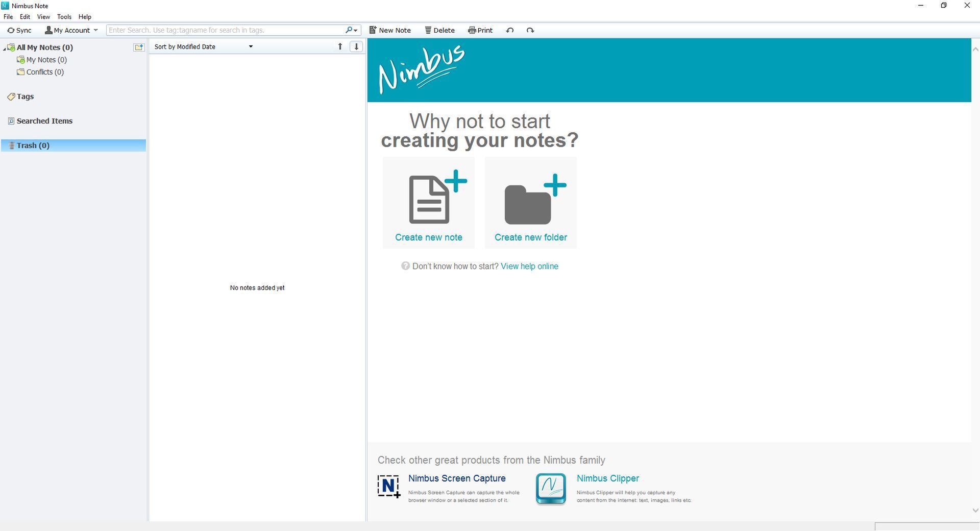This screenshot has width=980, height=531.
Task: Click the Redo arrow icon
Action: pyautogui.click(x=530, y=30)
